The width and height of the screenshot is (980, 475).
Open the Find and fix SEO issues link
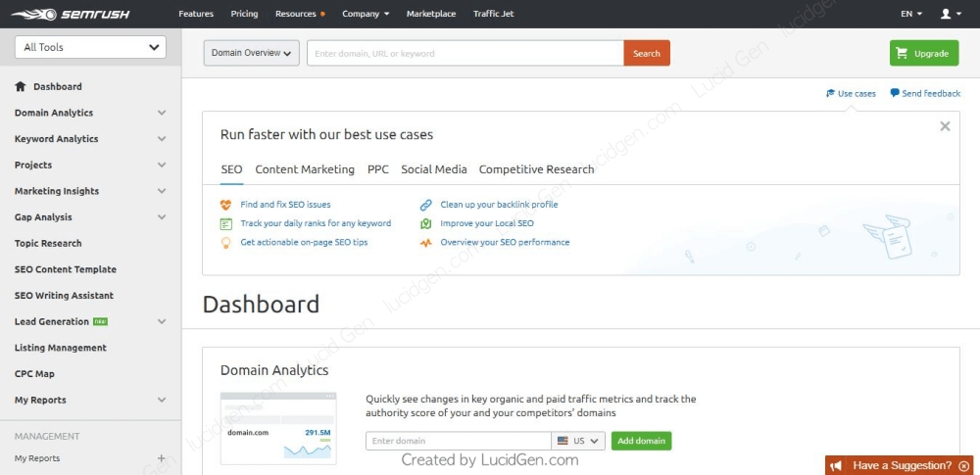285,205
